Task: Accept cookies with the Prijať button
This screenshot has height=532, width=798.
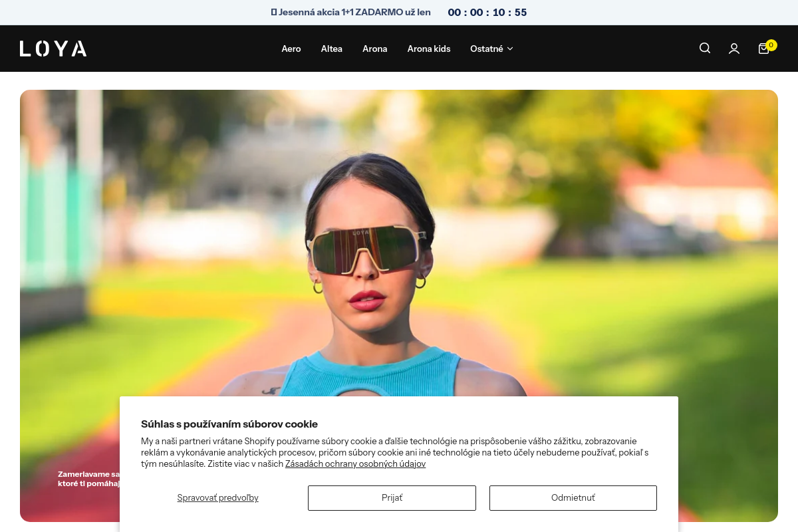Action: [x=392, y=498]
